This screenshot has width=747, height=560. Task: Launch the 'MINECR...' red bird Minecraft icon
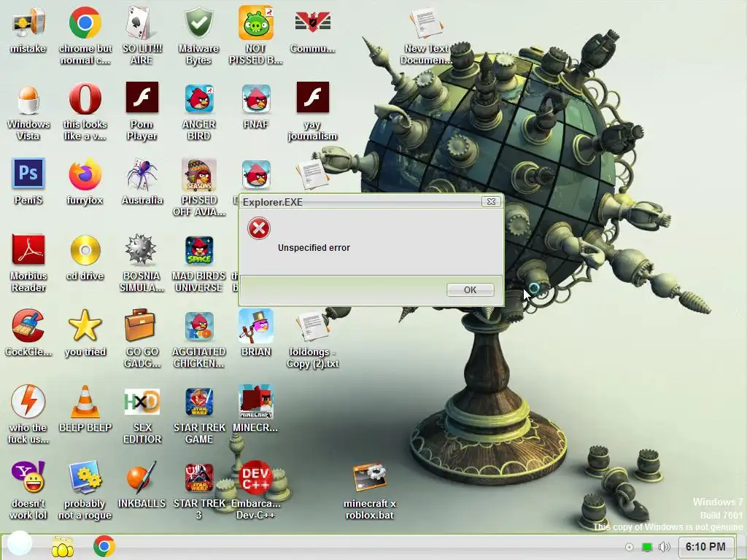click(256, 402)
